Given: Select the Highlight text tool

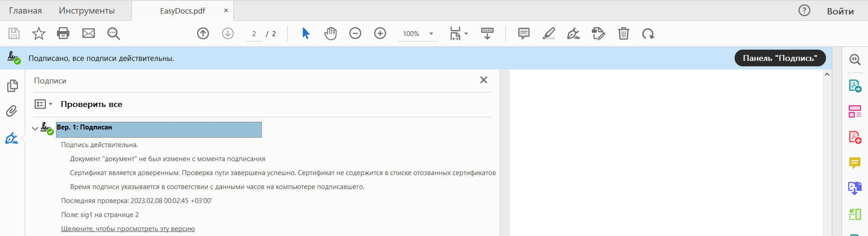Looking at the screenshot, I should (x=549, y=33).
